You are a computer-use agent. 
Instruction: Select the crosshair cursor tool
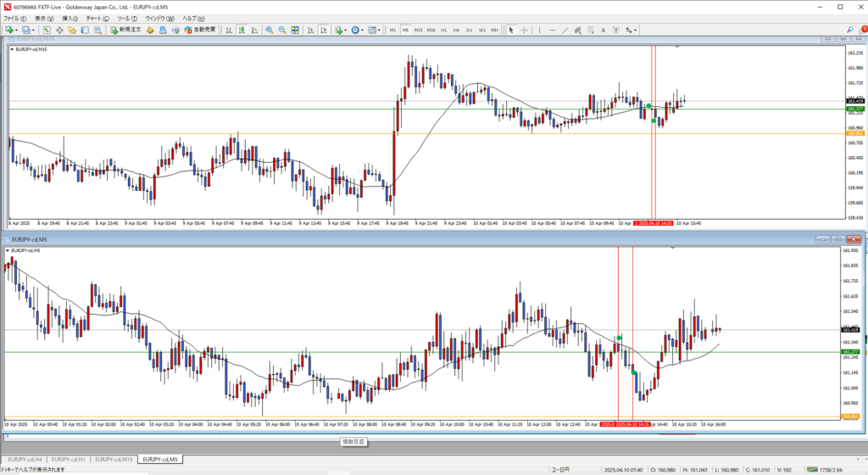click(523, 30)
